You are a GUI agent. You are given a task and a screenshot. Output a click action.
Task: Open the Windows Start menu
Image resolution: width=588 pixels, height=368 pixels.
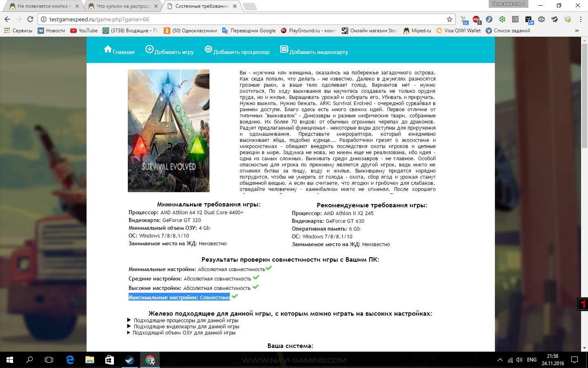coord(10,360)
